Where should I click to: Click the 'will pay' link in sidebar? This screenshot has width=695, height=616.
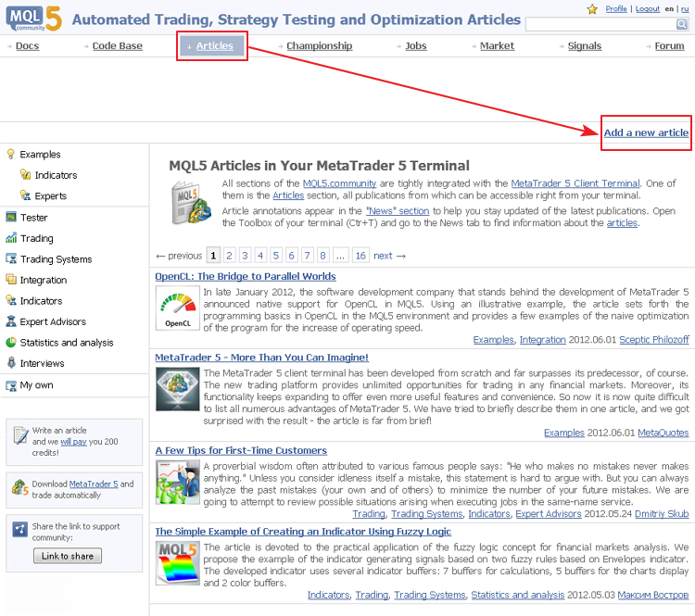(x=73, y=442)
